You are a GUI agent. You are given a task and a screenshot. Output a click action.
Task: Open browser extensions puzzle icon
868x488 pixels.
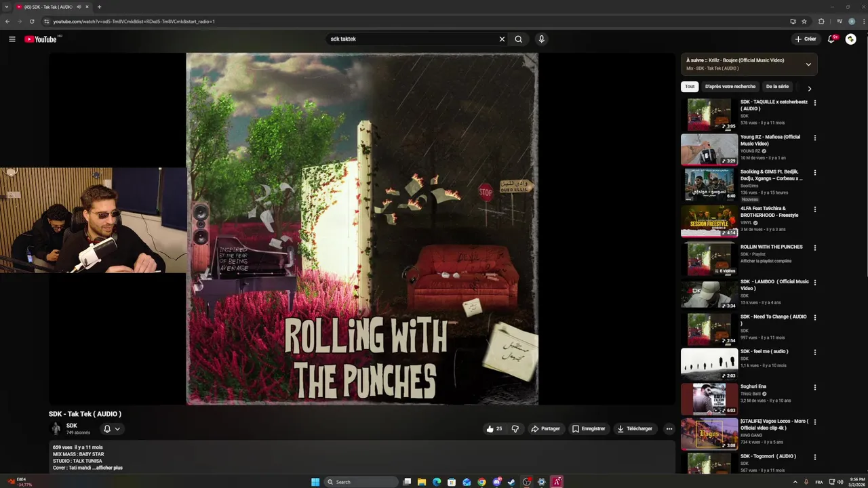click(821, 21)
